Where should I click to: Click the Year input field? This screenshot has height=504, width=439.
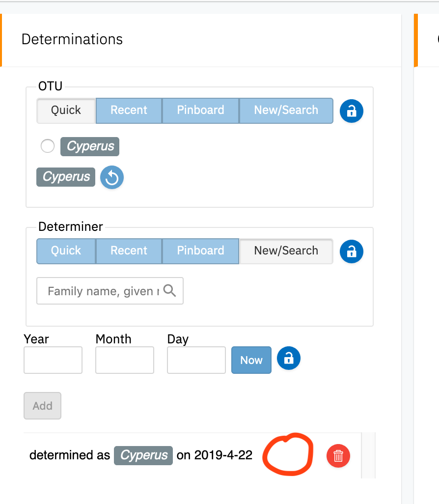pos(53,360)
